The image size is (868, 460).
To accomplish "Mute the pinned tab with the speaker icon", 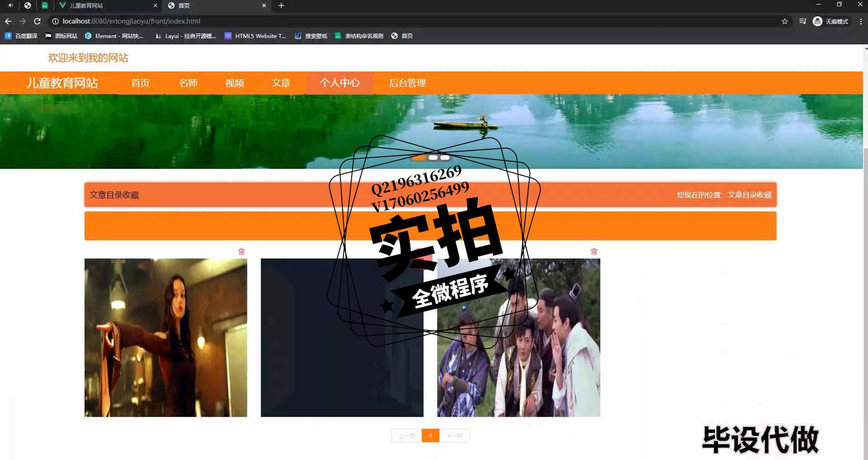I will point(10,5).
